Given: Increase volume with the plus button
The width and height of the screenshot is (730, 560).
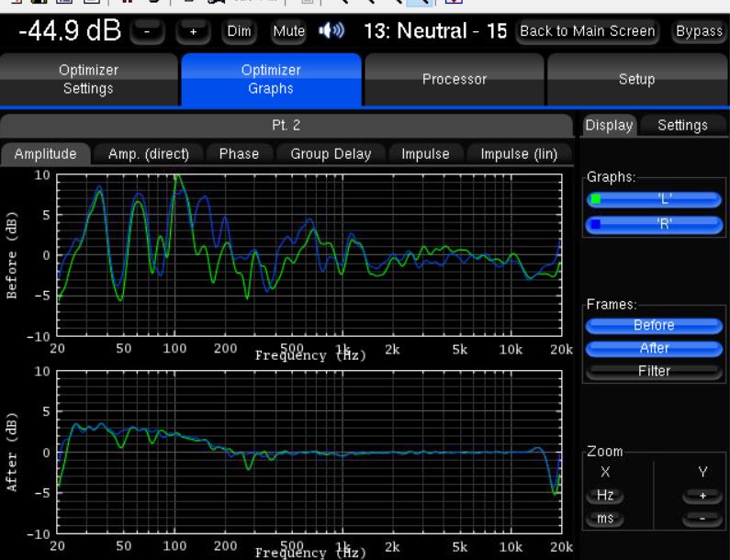Looking at the screenshot, I should 193,31.
